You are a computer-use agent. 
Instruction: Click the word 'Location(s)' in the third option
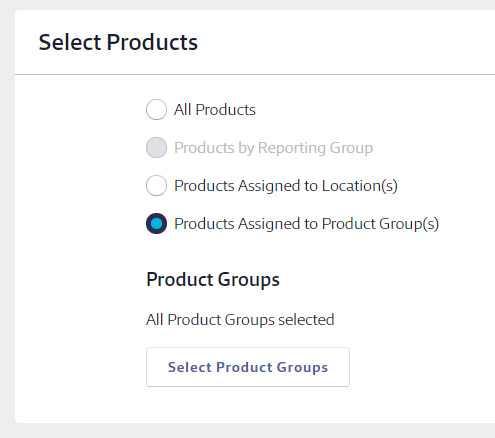tap(360, 186)
